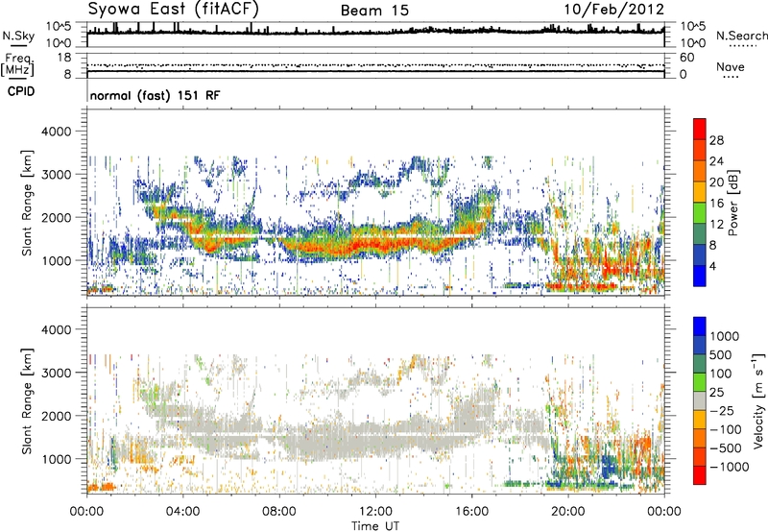The width and height of the screenshot is (768, 532).
Task: Select the '25' tick on Velocity colorbar
Action: 717,392
